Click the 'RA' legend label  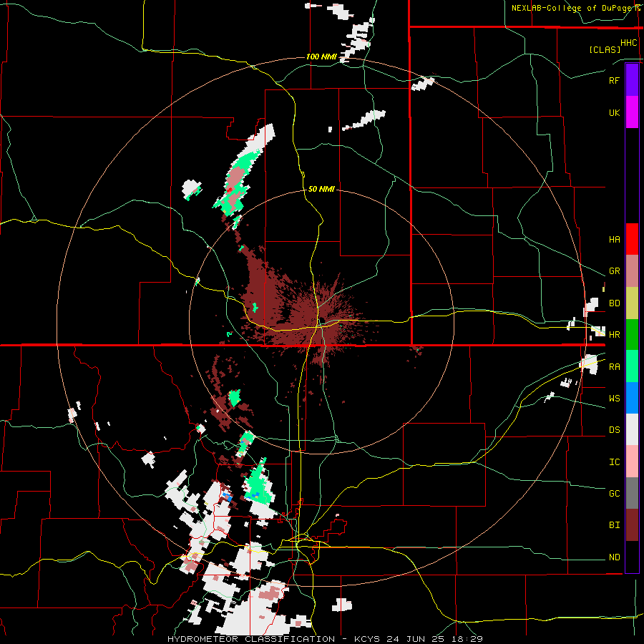(x=614, y=367)
